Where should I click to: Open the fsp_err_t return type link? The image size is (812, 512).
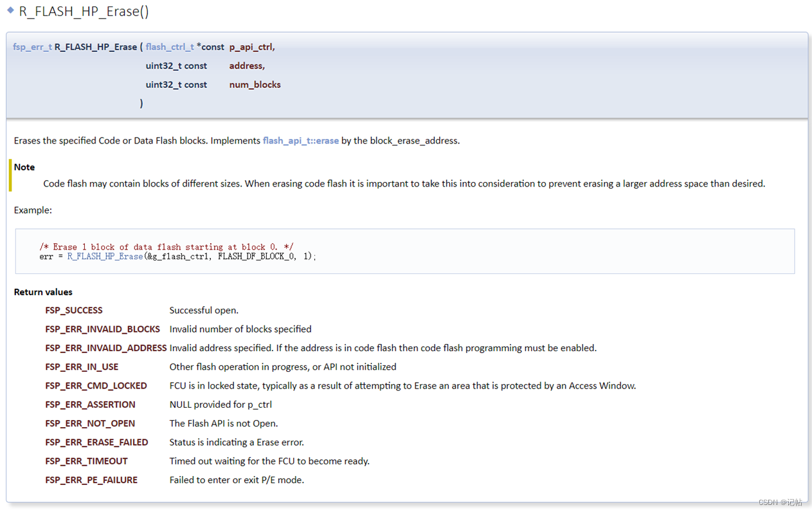[32, 47]
